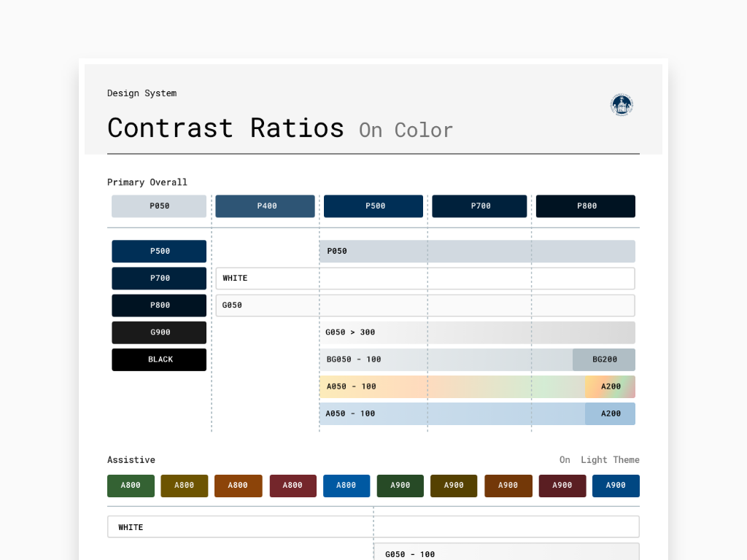747x560 pixels.
Task: Click the P700 swatch beside the WHITE bar
Action: (x=159, y=279)
